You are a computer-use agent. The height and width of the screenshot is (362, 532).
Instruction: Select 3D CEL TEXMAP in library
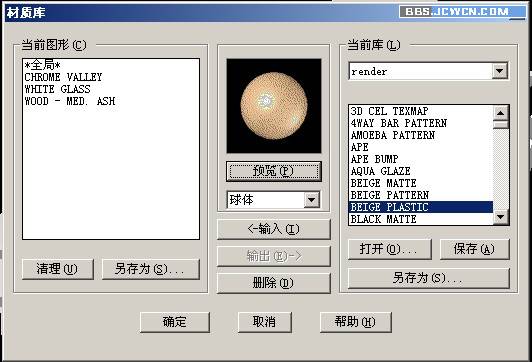tap(421, 111)
